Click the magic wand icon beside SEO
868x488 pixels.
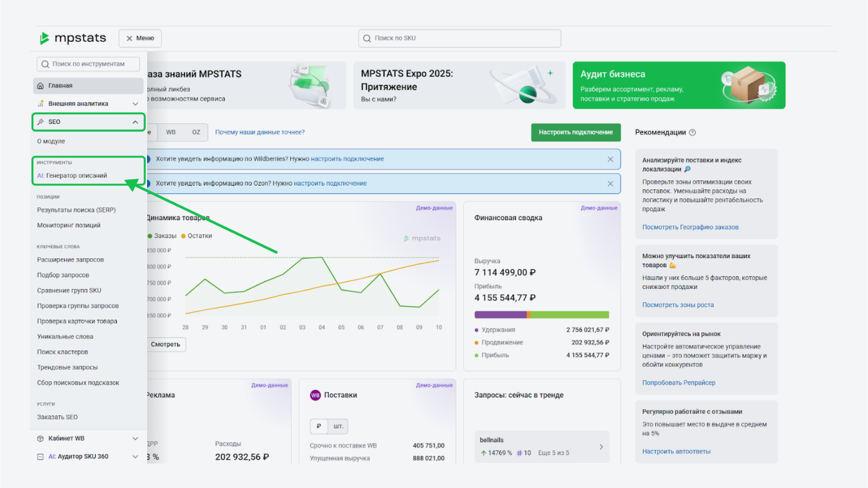(x=40, y=122)
